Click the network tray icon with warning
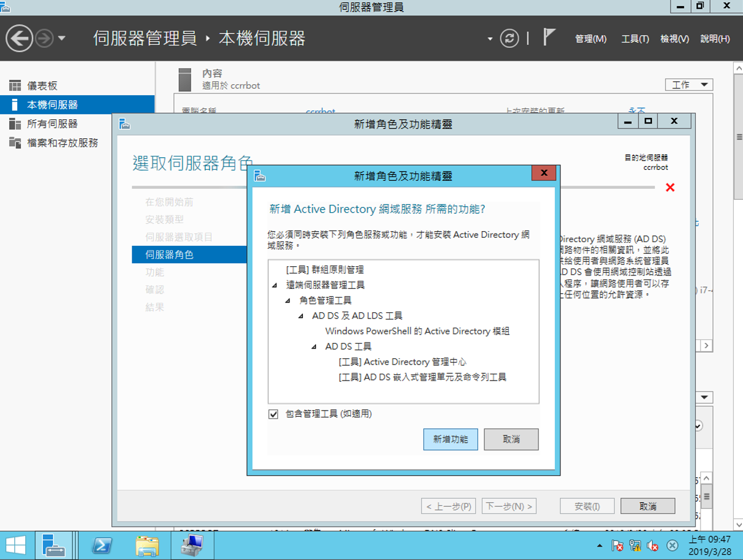This screenshot has width=743, height=560. tap(635, 546)
